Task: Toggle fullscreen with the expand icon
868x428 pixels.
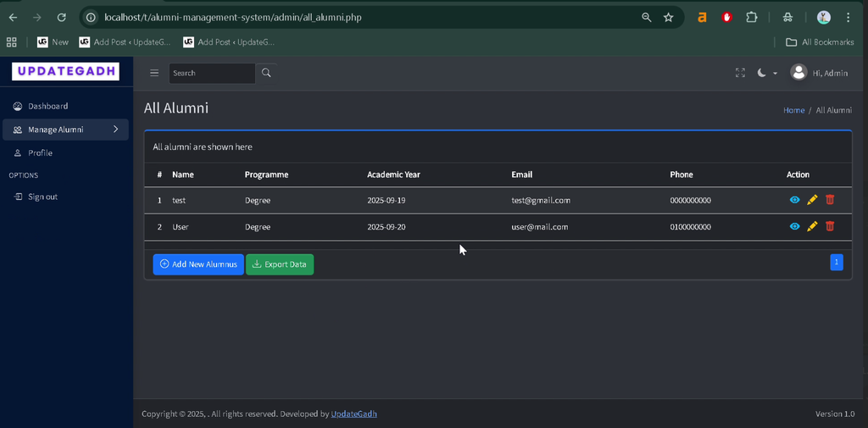Action: [740, 73]
